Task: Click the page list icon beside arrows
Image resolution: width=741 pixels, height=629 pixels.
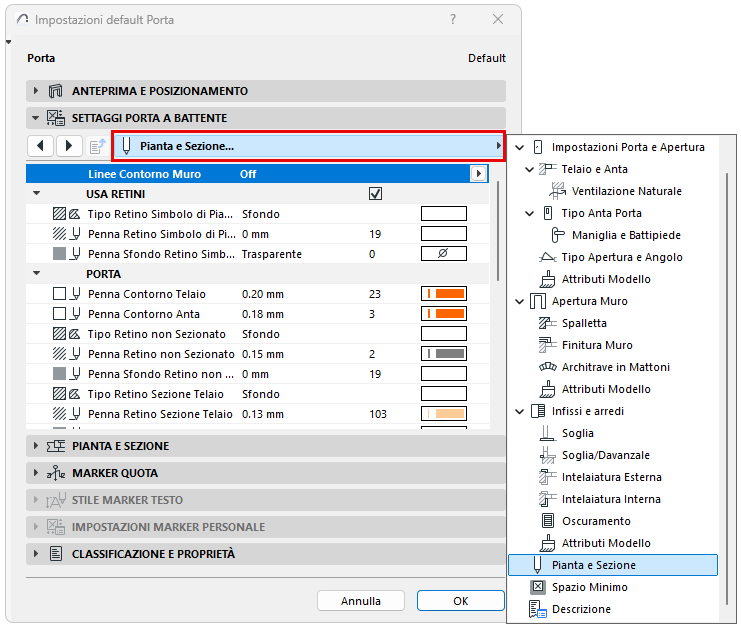Action: pyautogui.click(x=97, y=146)
